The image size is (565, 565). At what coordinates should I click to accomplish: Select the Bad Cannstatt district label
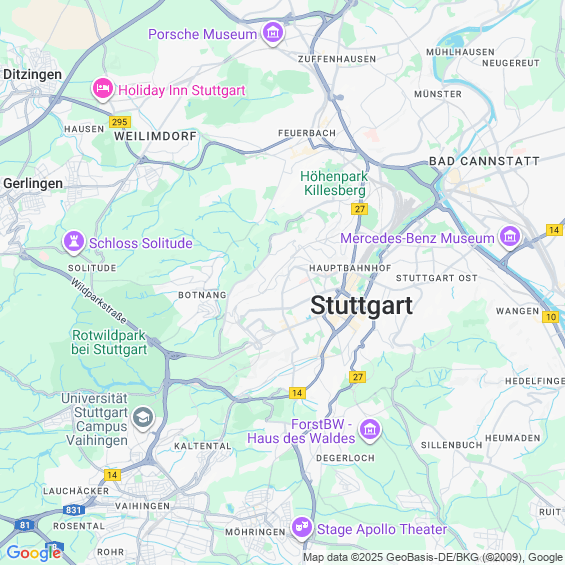point(484,161)
